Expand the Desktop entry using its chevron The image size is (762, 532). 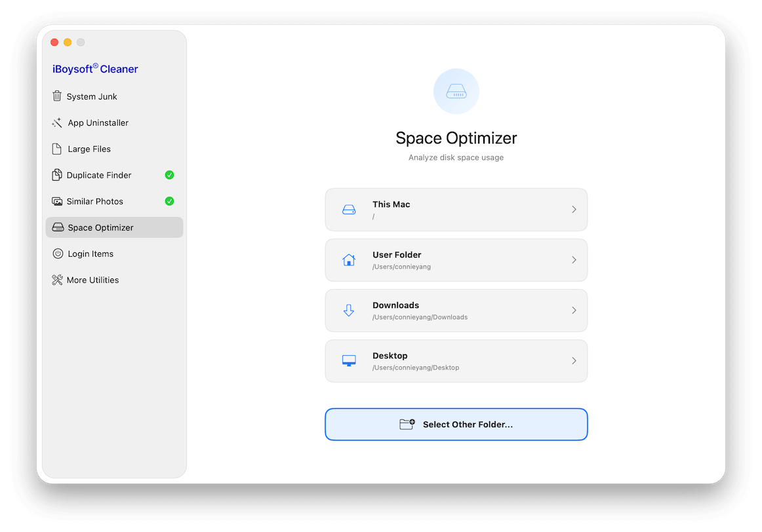coord(574,360)
